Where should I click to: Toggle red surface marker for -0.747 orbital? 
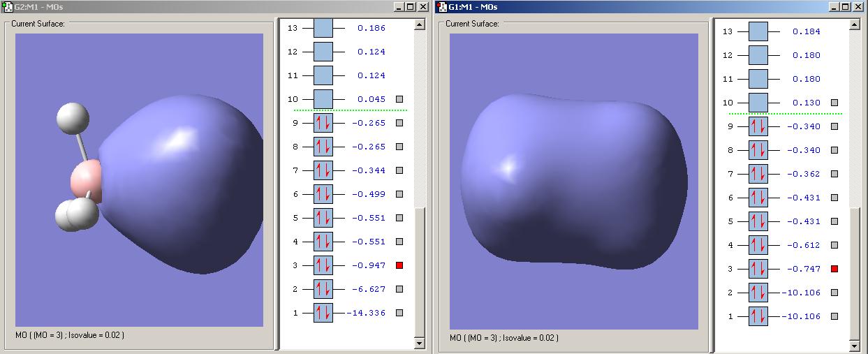[834, 269]
